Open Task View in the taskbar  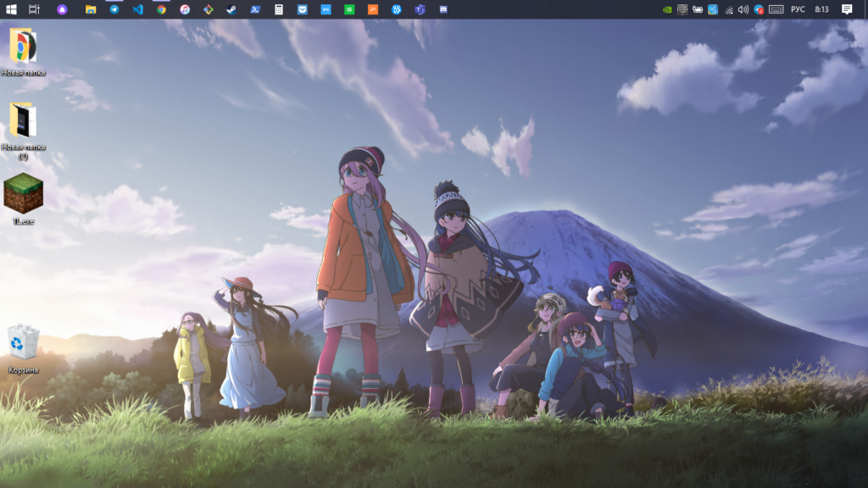(34, 9)
